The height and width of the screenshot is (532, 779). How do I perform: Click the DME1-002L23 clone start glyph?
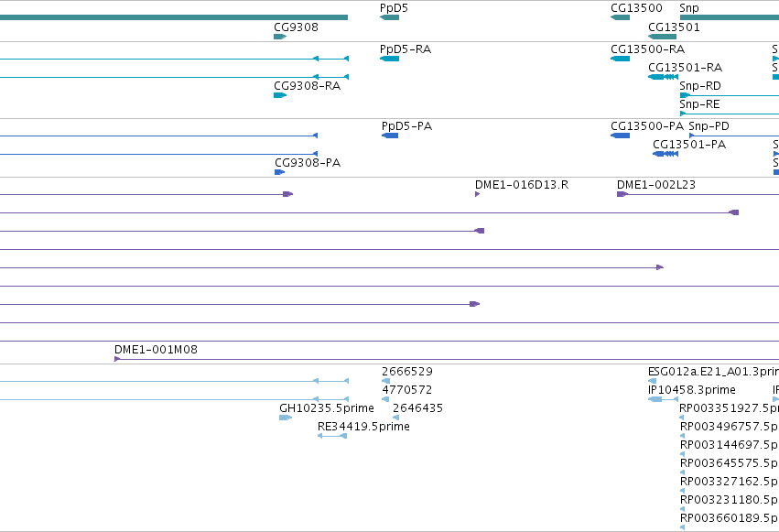(622, 195)
